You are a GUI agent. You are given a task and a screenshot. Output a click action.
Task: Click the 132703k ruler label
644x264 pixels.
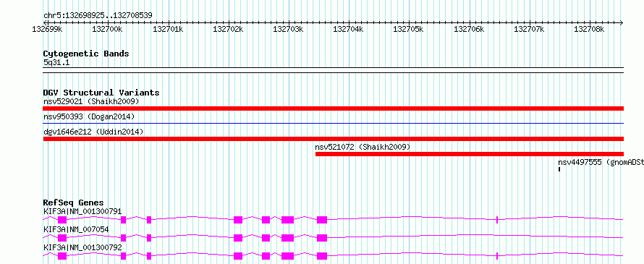click(288, 29)
